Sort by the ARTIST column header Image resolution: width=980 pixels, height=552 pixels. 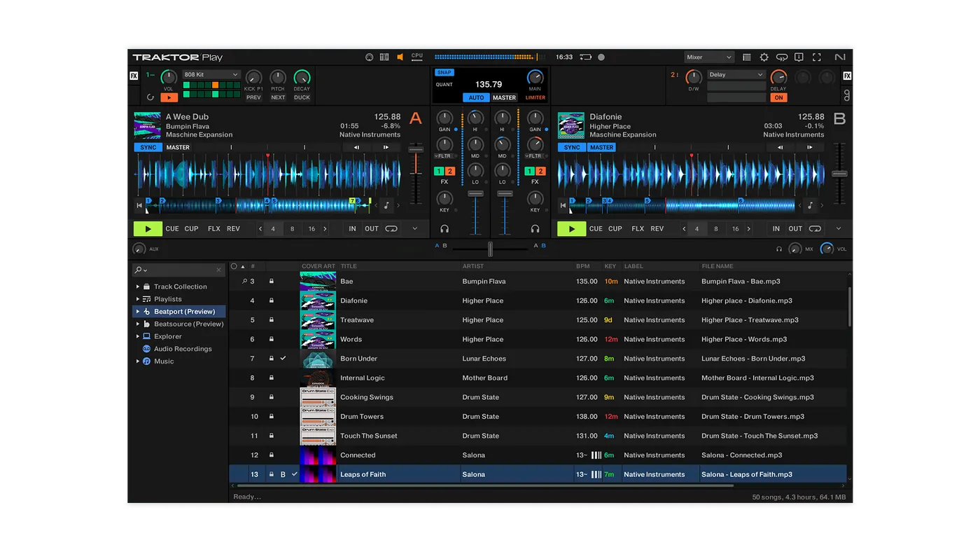point(473,266)
